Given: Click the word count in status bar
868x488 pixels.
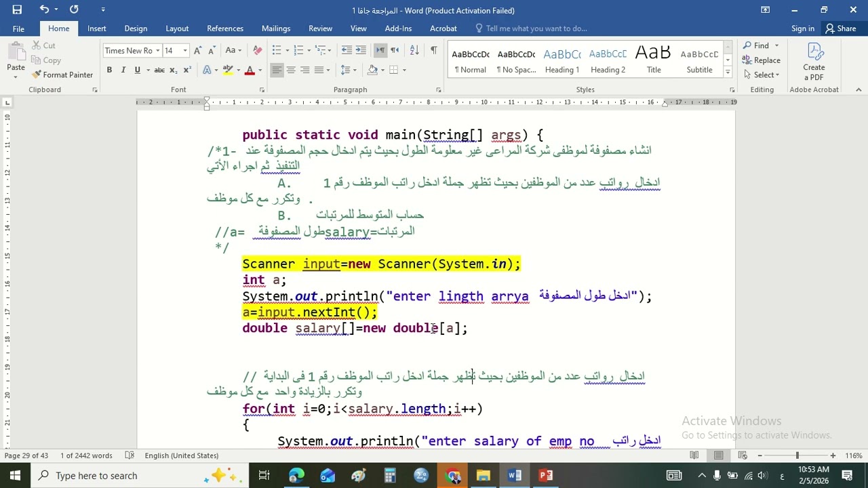Looking at the screenshot, I should coord(86,455).
